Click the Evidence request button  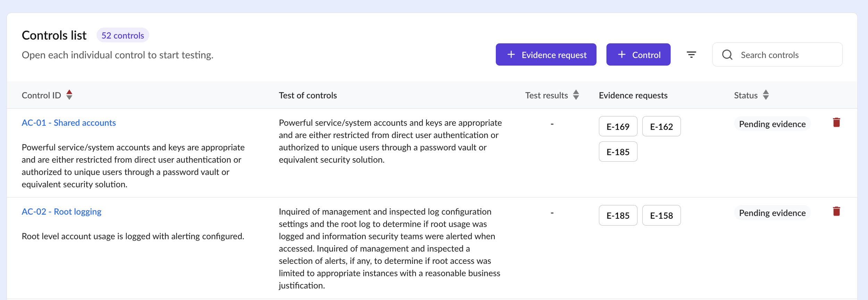click(546, 55)
